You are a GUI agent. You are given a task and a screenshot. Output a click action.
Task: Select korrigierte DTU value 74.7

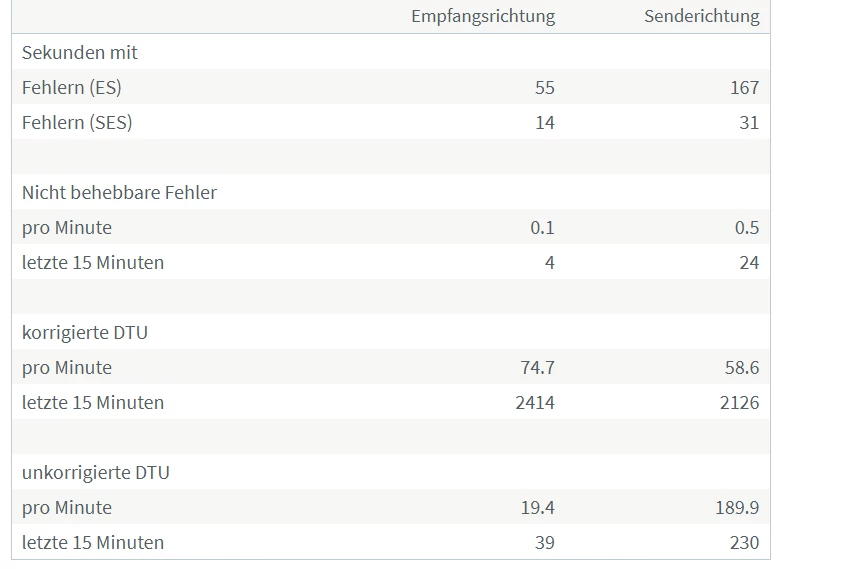(537, 367)
